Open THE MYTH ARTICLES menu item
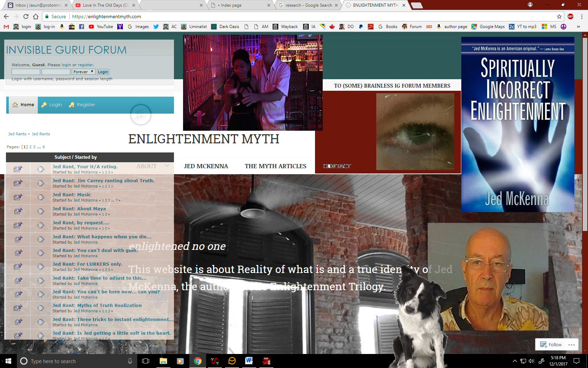 [x=275, y=166]
